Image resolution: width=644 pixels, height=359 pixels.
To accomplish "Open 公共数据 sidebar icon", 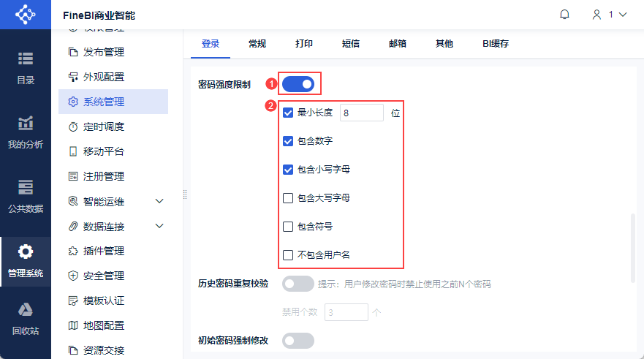I will point(26,196).
